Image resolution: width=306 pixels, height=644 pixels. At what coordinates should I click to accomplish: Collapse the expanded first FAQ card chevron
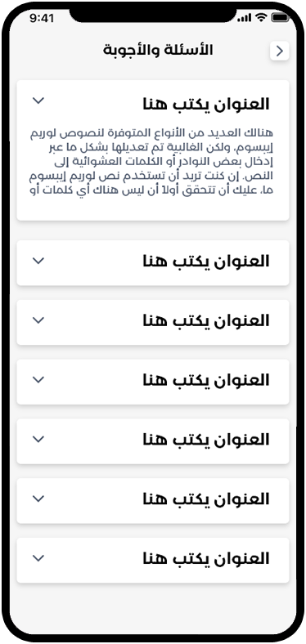[38, 101]
